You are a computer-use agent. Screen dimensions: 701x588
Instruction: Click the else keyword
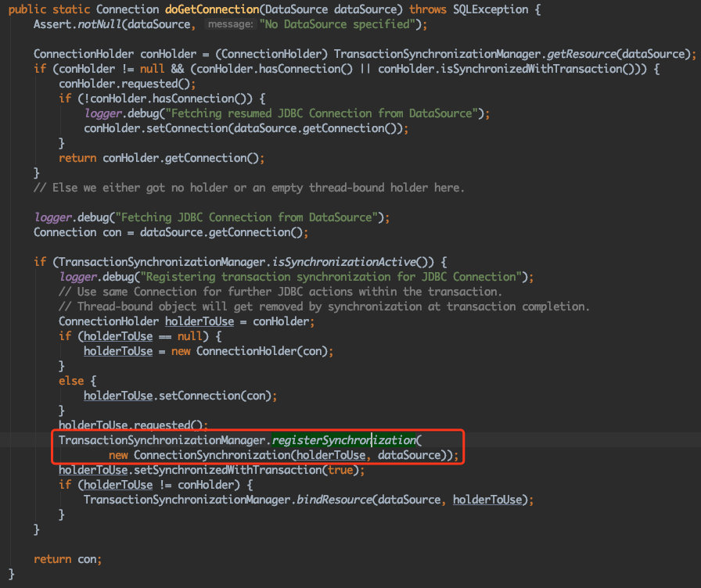(x=71, y=381)
